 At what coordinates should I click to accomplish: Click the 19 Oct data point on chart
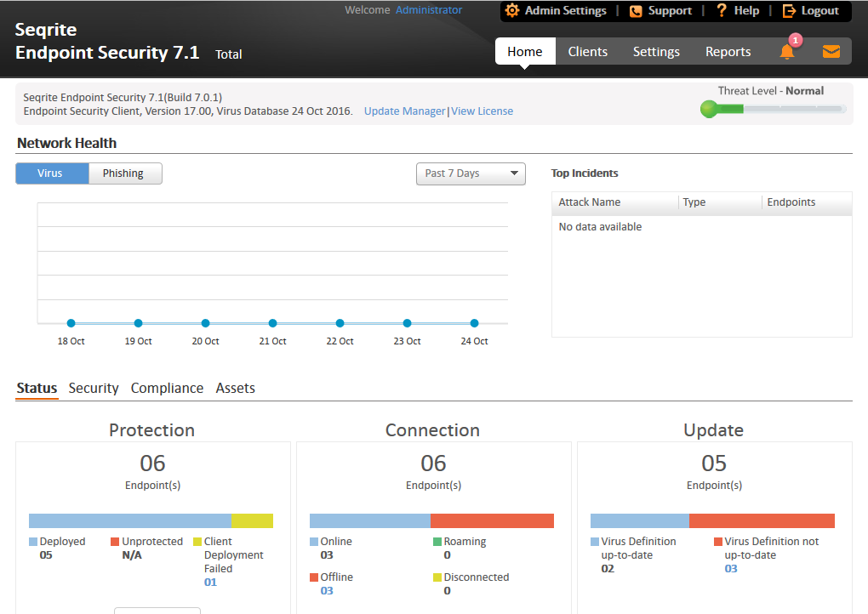(x=139, y=323)
